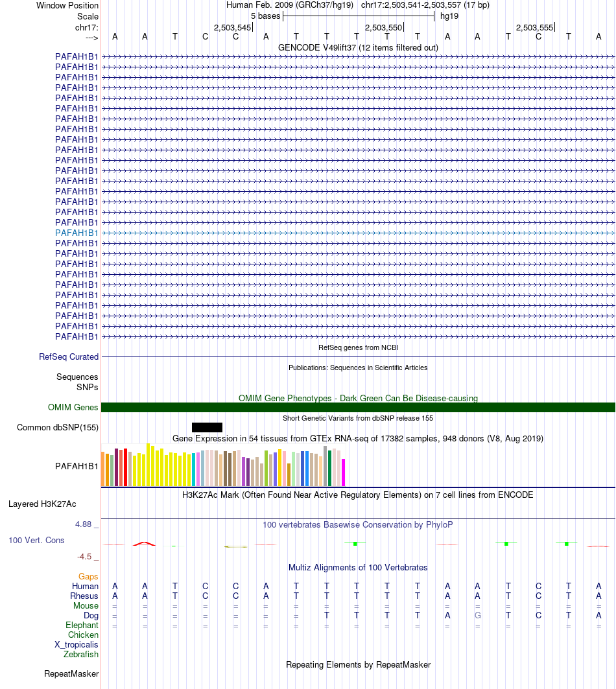616x689 pixels.
Task: Select the black dbSNP variant item
Action: (207, 427)
